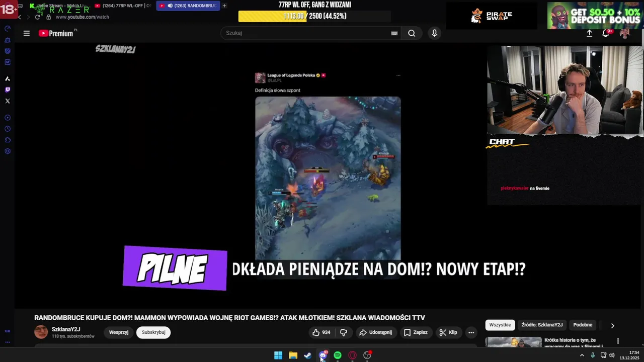The height and width of the screenshot is (362, 644).
Task: Click the video player area
Action: click(x=327, y=176)
